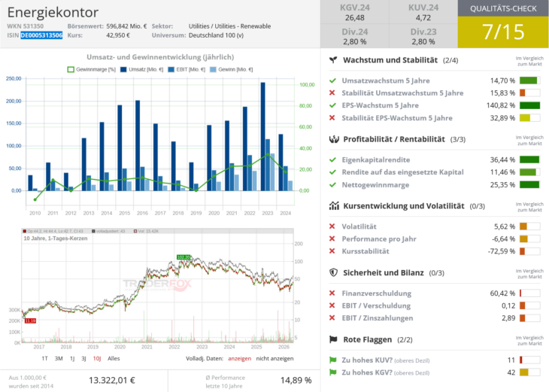This screenshot has height=392, width=549.
Task: Select the 1T chart timeframe
Action: coord(44,358)
